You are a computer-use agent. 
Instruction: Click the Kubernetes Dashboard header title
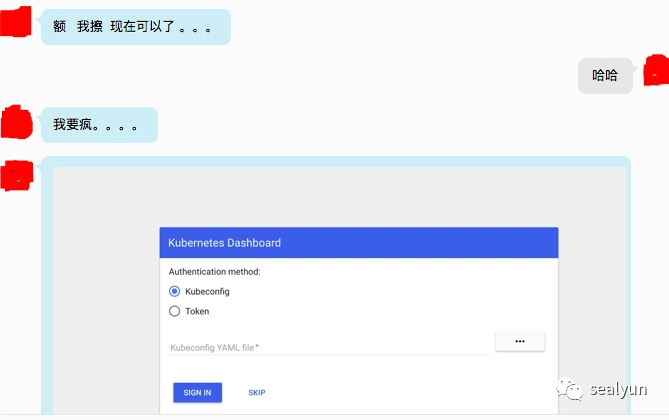tap(224, 243)
